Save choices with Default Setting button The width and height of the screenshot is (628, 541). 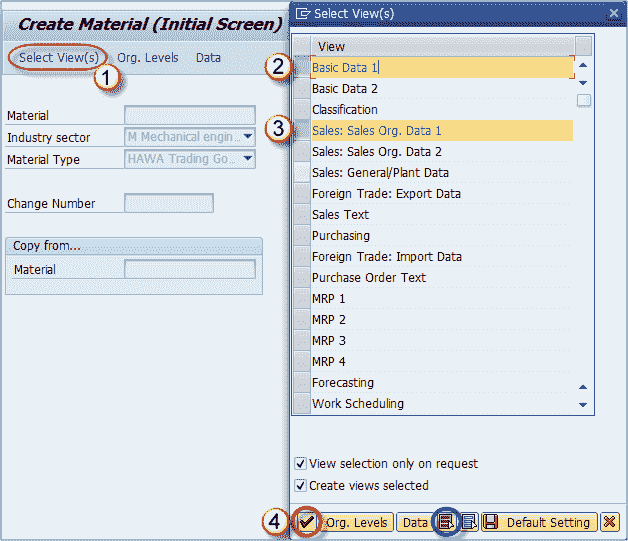(539, 522)
